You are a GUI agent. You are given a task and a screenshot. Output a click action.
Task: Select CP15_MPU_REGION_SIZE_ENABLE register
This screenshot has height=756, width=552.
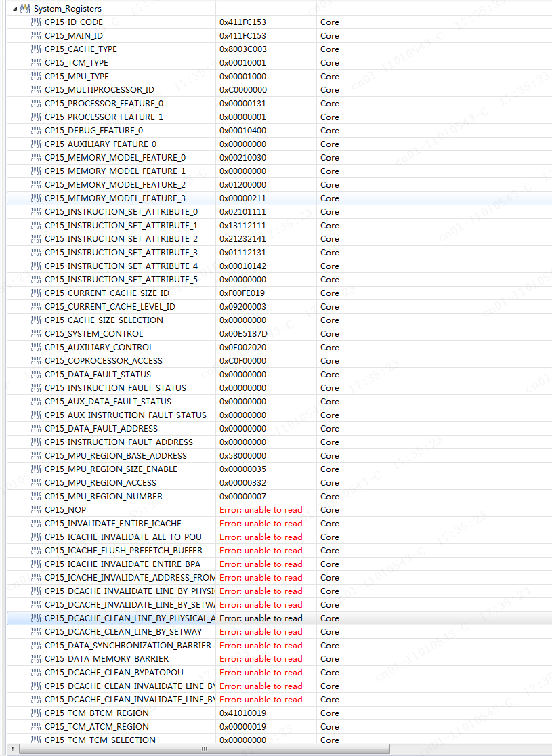point(111,469)
